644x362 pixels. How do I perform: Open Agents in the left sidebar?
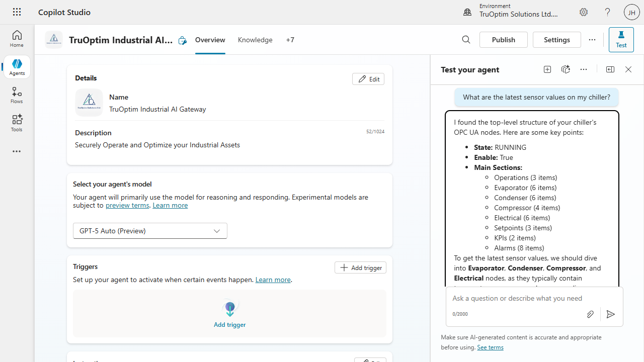pos(17,67)
